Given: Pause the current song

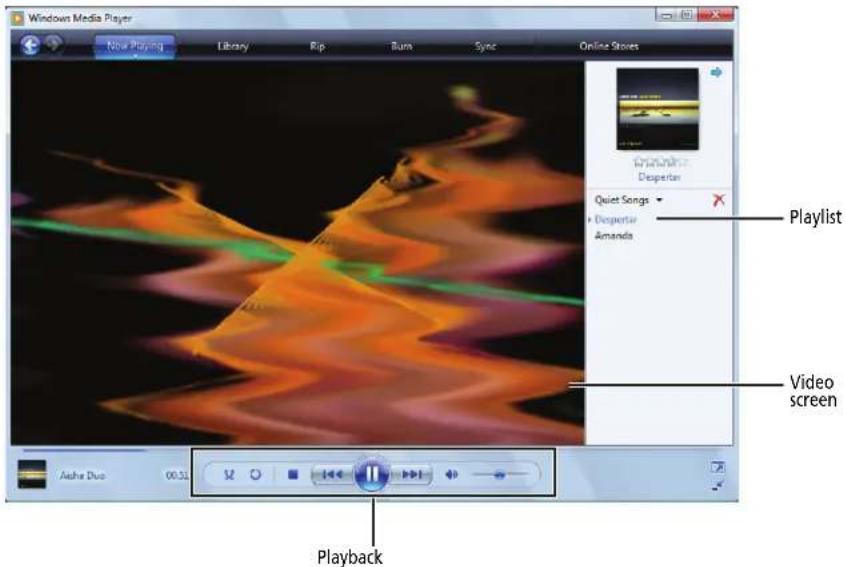Looking at the screenshot, I should coord(372,474).
